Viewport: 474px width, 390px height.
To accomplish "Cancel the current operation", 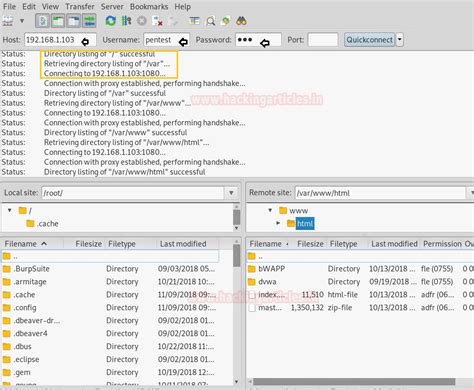I will coord(142,21).
